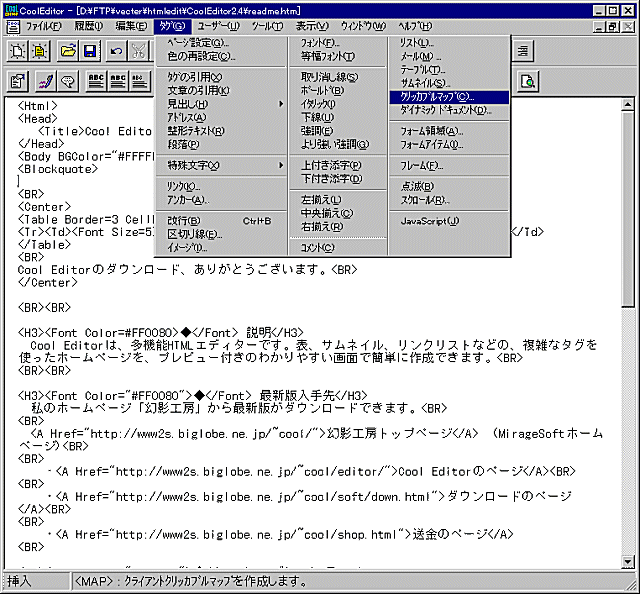Click the second ABC medium text icon

118,81
